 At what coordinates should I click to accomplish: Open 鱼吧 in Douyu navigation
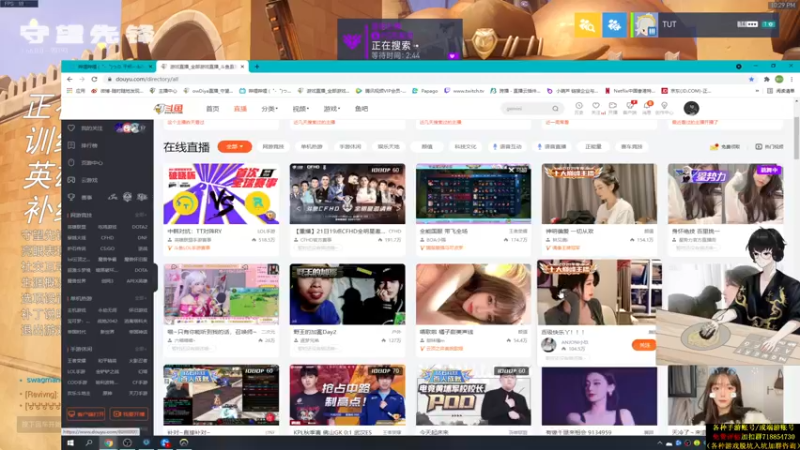361,109
